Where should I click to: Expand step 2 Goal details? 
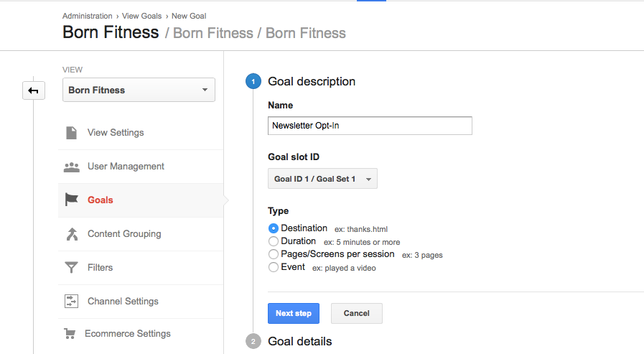click(300, 341)
